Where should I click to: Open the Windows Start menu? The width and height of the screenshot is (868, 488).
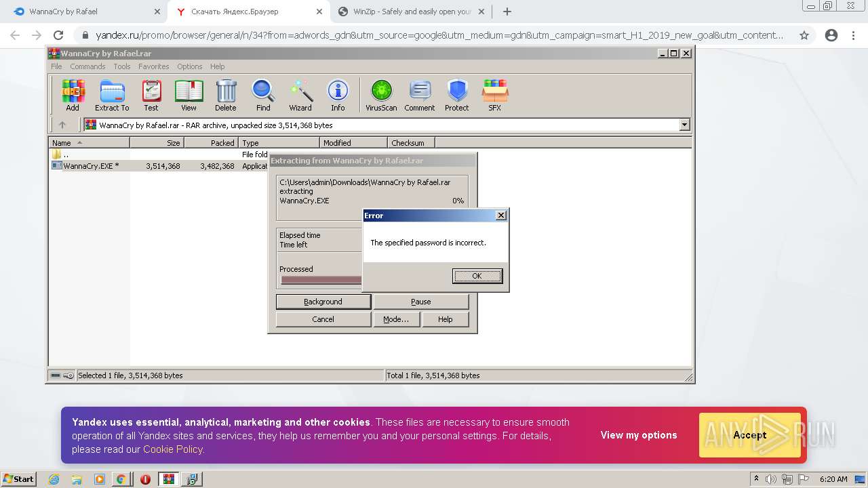(18, 479)
